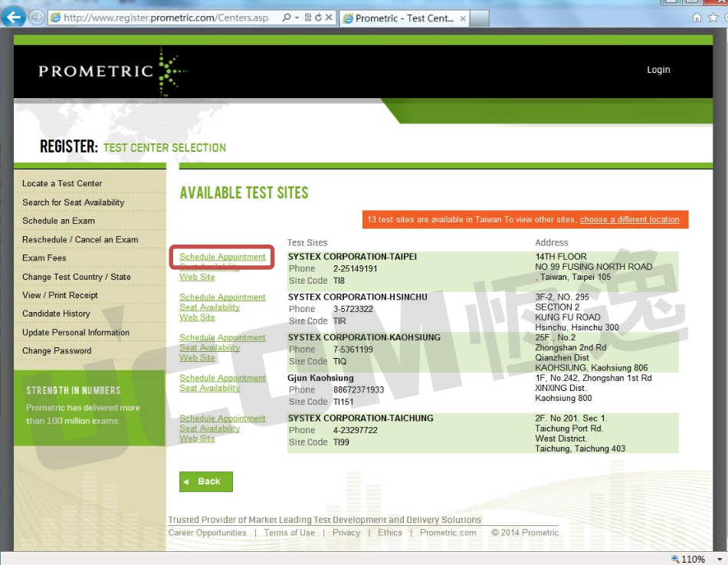This screenshot has height=565, width=728.
Task: Open Candidate History
Action: (56, 314)
